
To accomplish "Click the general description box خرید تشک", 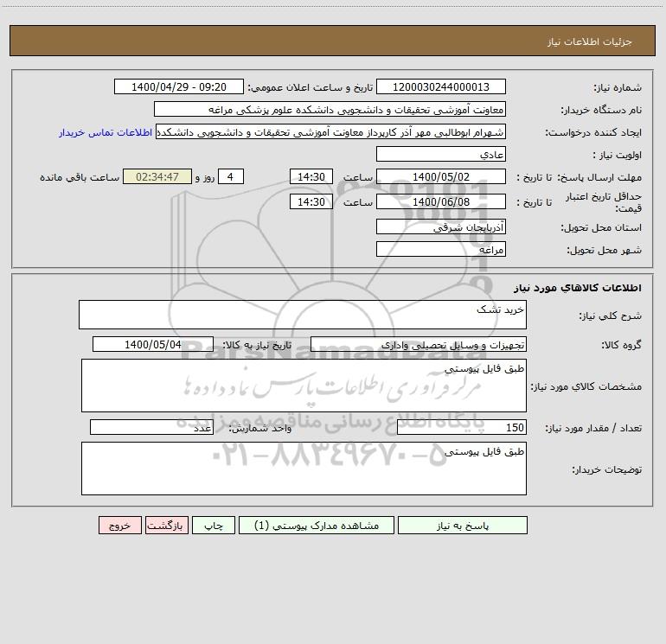I will pos(303,315).
